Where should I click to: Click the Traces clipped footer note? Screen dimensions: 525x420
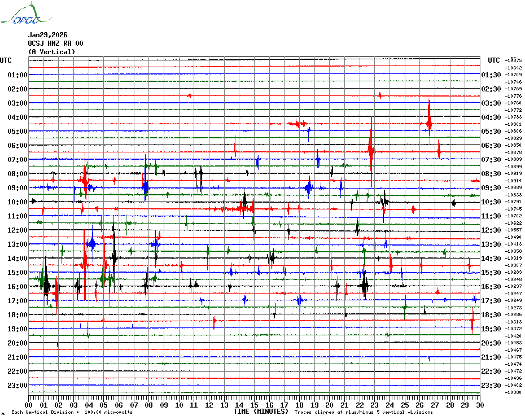[x=371, y=412]
